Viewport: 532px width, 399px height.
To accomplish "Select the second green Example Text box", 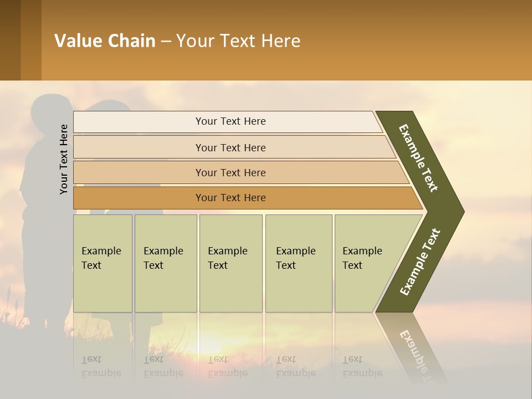I will pos(166,263).
